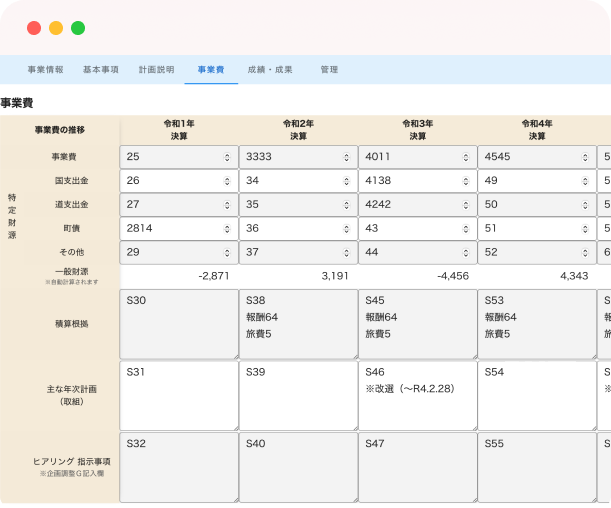Open the 事業情報 tab

pyautogui.click(x=46, y=70)
